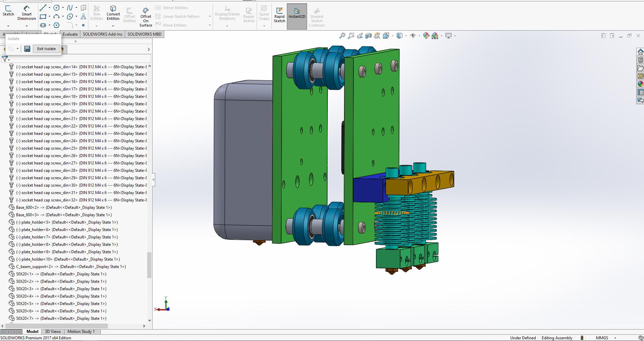This screenshot has width=644, height=341.
Task: Expand the Display Style dropdown arrow
Action: click(x=406, y=36)
